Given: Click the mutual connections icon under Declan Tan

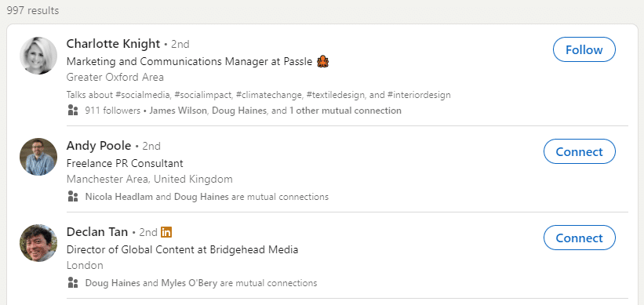Looking at the screenshot, I should (73, 282).
